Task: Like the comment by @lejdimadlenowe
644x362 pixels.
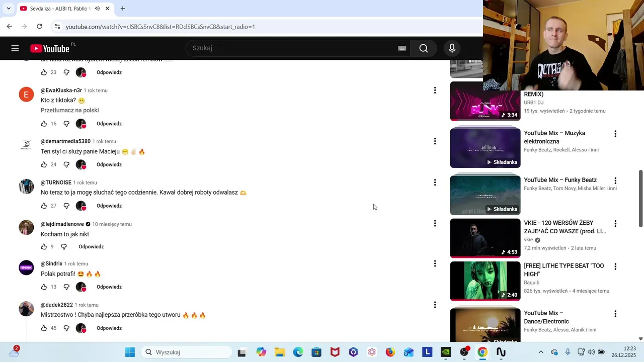Action: [x=44, y=247]
